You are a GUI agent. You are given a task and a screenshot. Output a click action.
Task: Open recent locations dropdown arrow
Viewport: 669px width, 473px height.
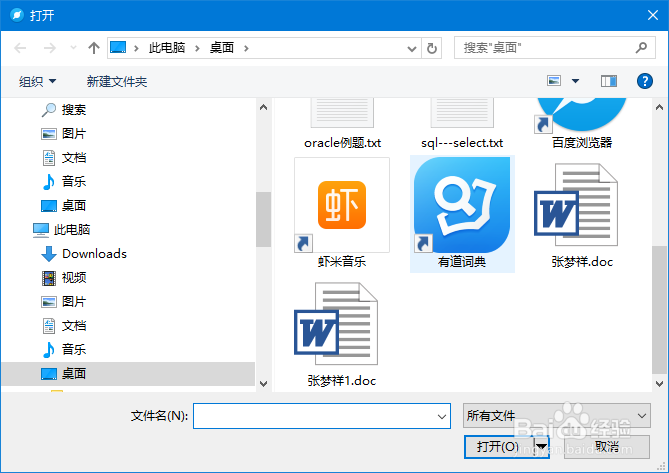click(73, 48)
